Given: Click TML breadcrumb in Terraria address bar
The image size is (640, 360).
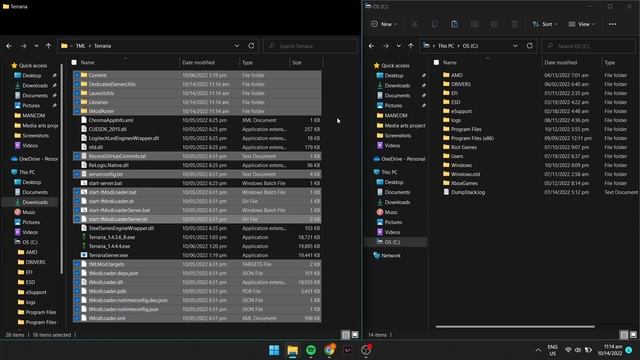Looking at the screenshot, I should point(80,46).
